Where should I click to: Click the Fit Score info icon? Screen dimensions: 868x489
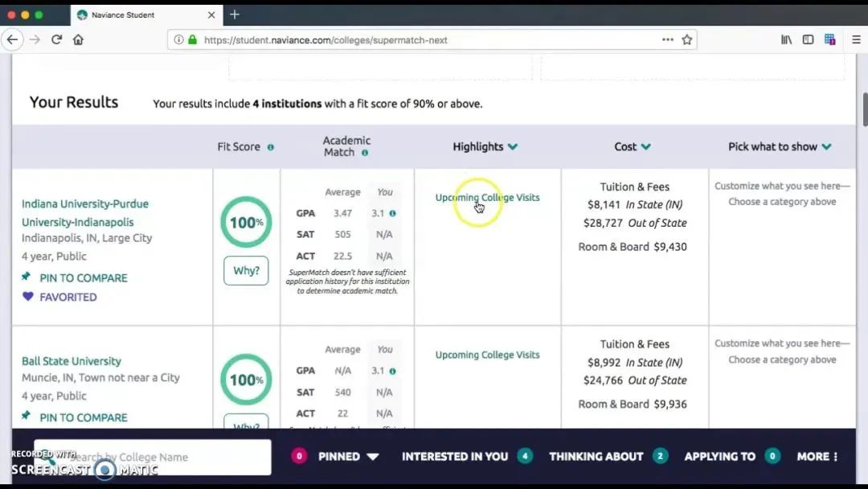click(x=270, y=147)
